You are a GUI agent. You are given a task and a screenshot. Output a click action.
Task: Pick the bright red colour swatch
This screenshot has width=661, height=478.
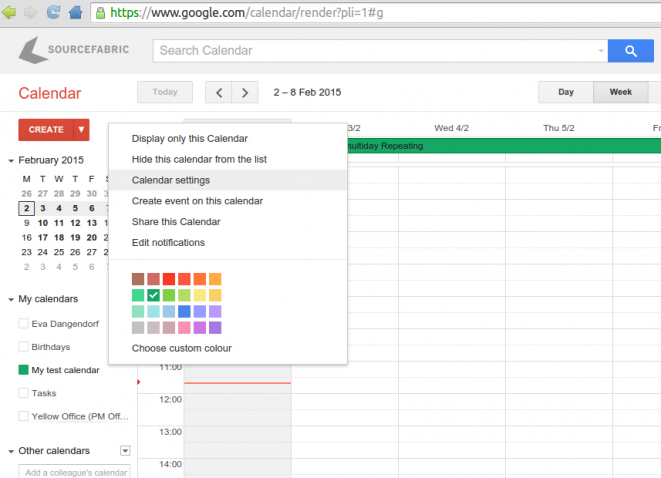(x=169, y=279)
